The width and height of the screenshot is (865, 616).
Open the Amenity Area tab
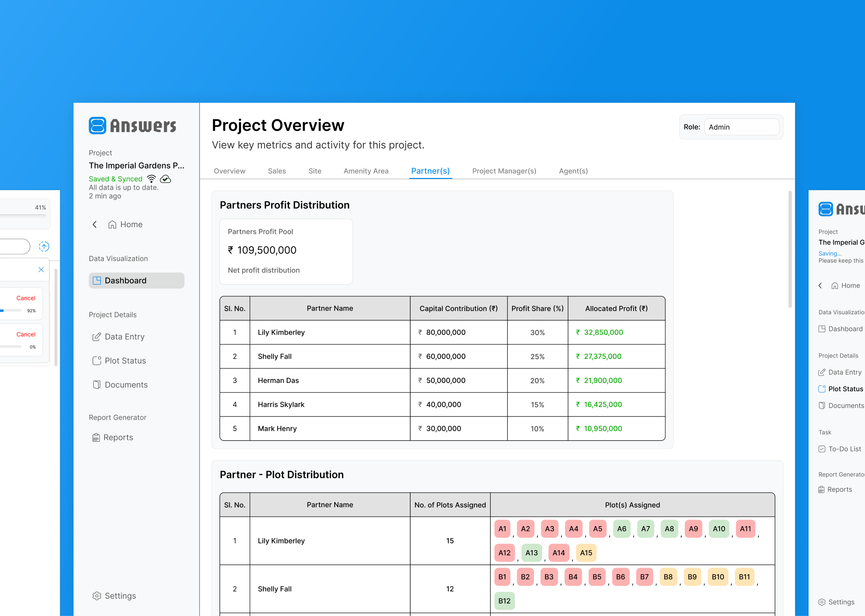pyautogui.click(x=366, y=171)
